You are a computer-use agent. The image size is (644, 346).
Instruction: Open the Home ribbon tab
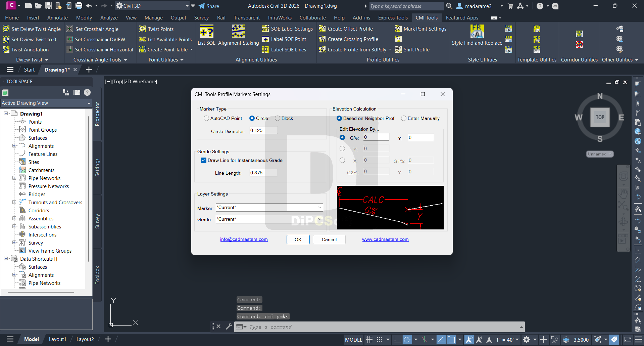click(x=12, y=18)
